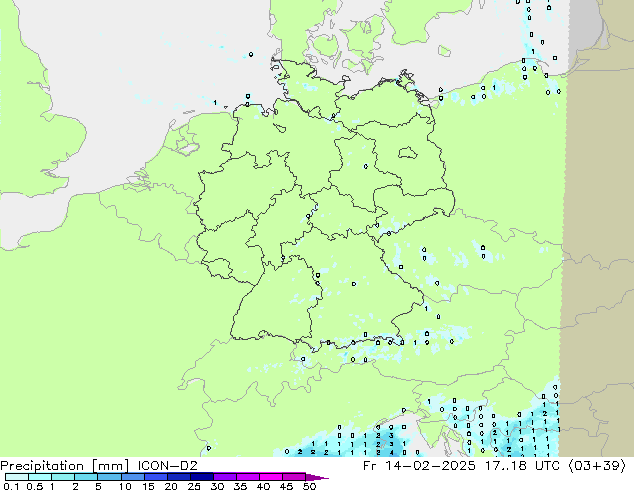Click the date 'Fr 14-02-2025' text
The height and width of the screenshot is (490, 634).
click(419, 466)
